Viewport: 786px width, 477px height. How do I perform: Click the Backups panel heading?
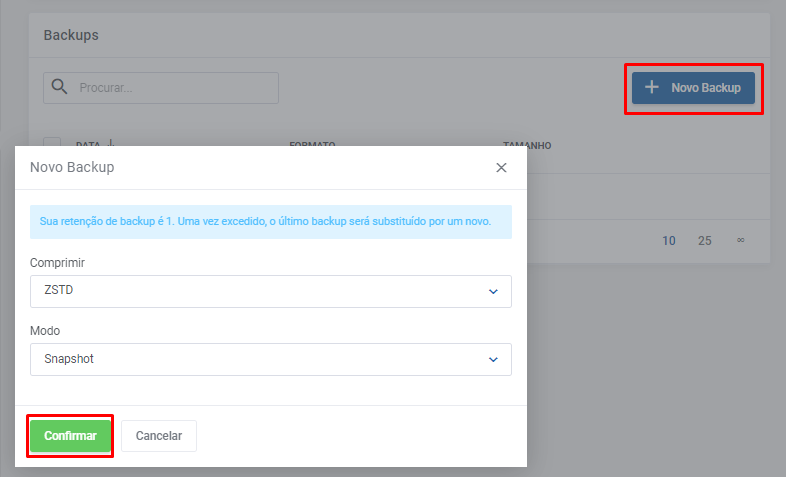(x=71, y=35)
